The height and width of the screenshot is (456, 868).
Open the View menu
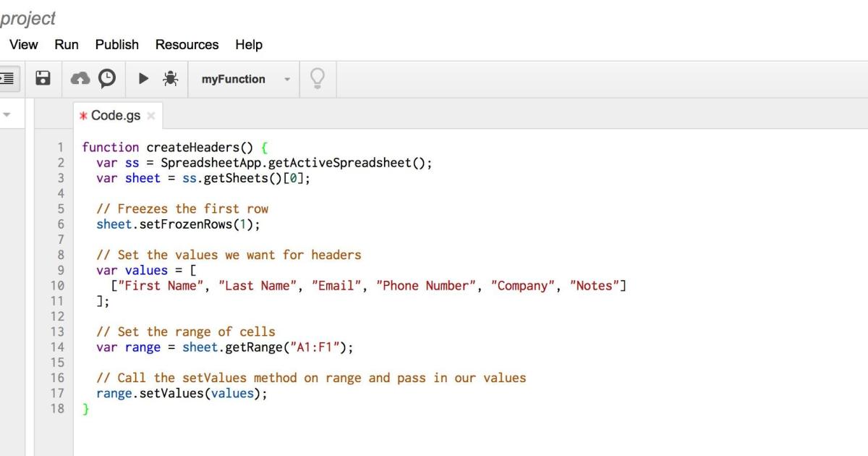(24, 44)
